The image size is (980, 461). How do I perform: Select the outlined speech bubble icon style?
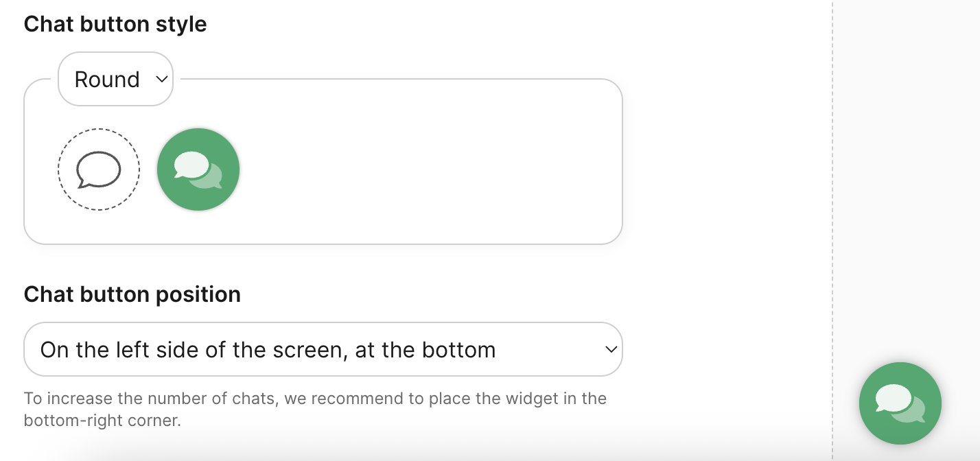coord(98,169)
